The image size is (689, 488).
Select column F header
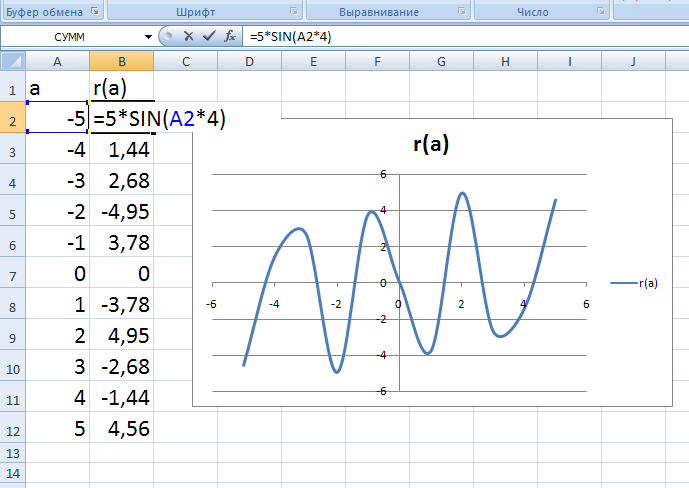click(377, 61)
